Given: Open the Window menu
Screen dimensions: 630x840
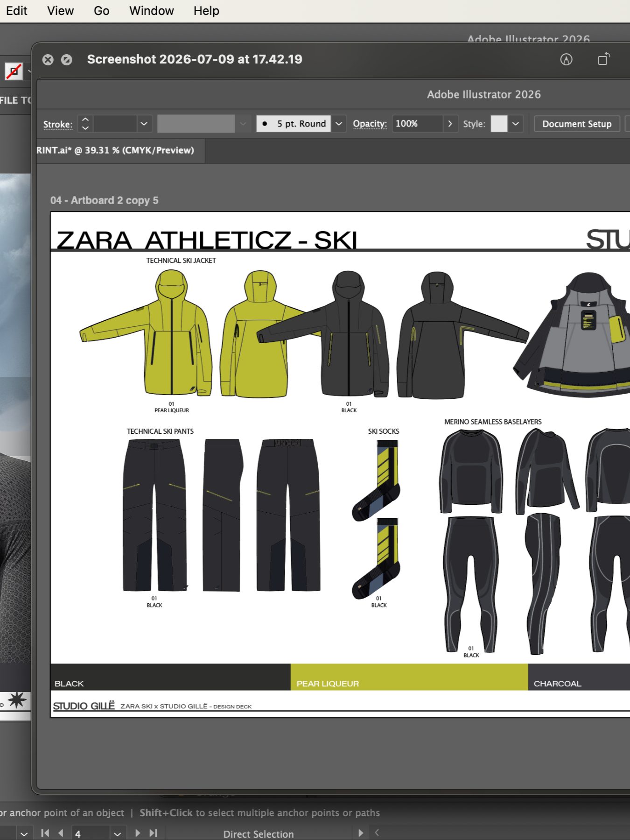Looking at the screenshot, I should 151,11.
